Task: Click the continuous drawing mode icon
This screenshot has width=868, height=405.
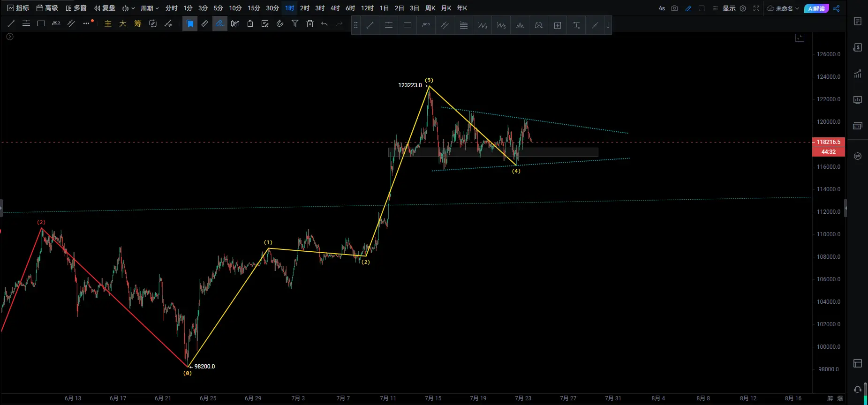Action: click(x=153, y=23)
